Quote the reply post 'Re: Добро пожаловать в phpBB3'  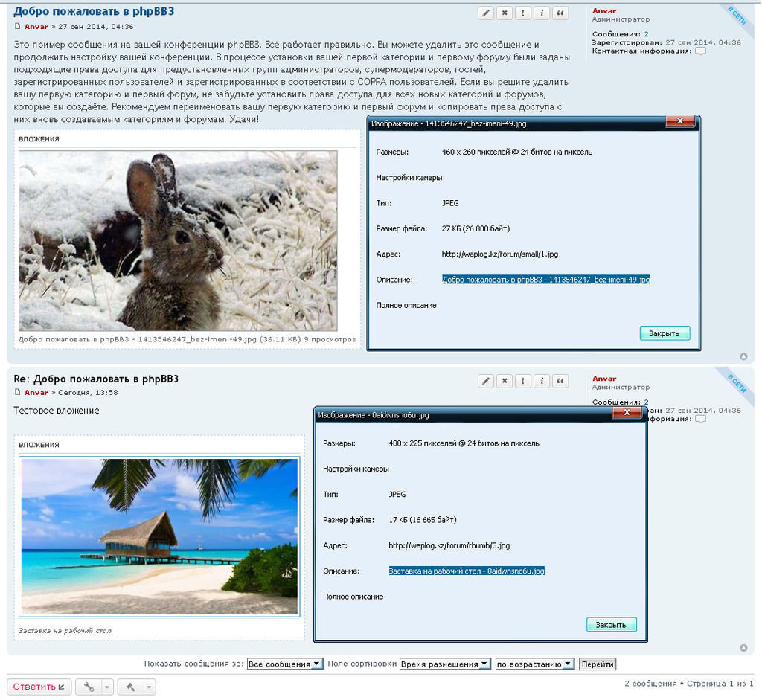(560, 381)
